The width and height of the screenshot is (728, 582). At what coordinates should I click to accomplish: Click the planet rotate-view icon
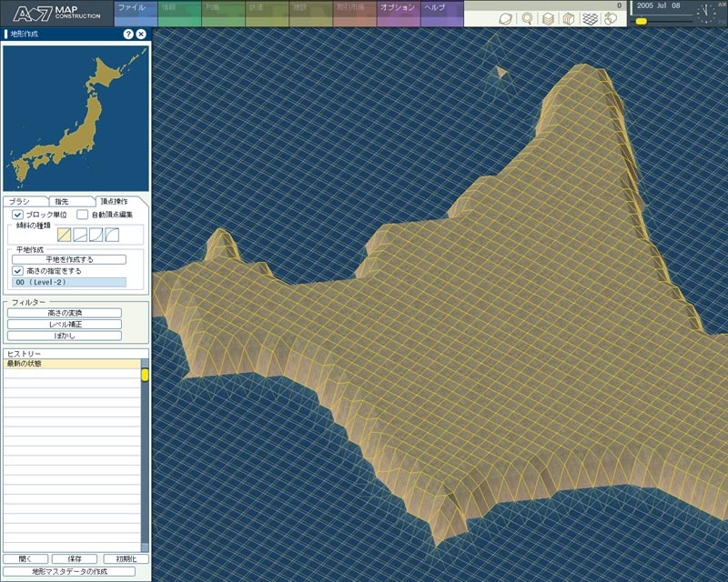(507, 18)
